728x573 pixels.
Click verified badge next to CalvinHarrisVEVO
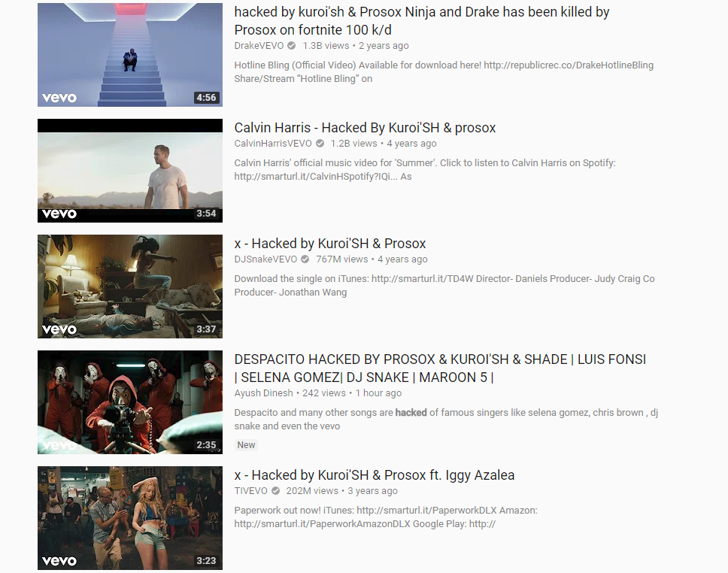tap(320, 143)
